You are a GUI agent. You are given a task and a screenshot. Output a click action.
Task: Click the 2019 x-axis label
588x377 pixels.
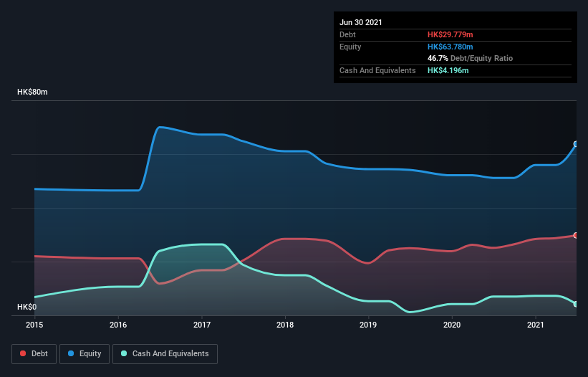click(x=368, y=325)
